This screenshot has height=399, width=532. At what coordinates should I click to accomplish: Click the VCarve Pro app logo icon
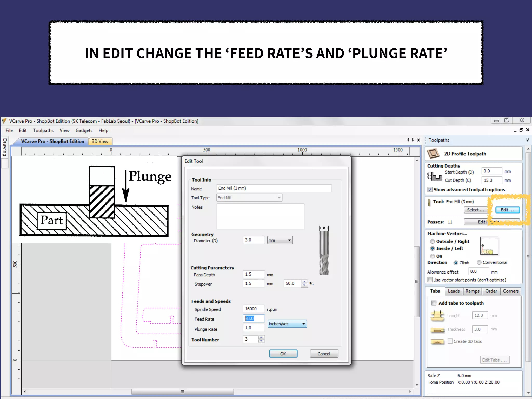tap(4, 121)
